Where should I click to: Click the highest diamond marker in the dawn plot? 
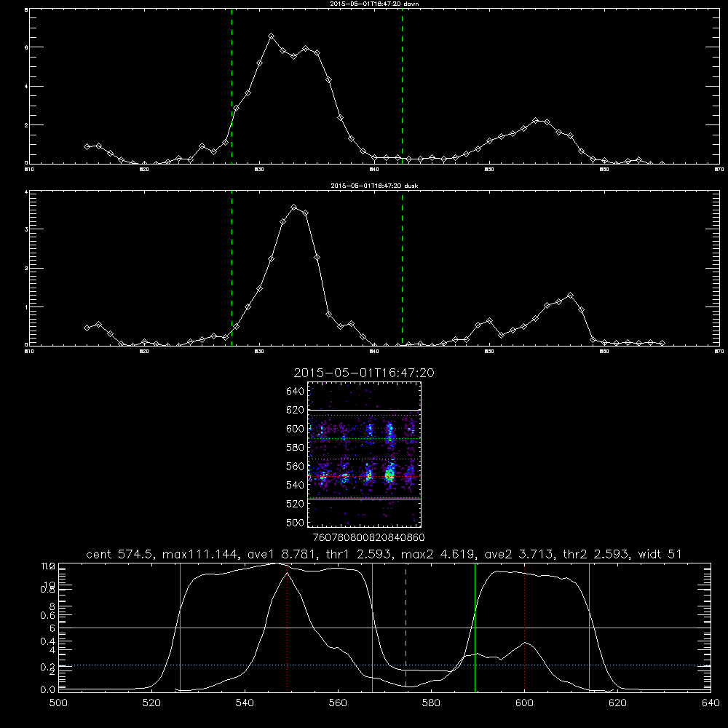271,36
